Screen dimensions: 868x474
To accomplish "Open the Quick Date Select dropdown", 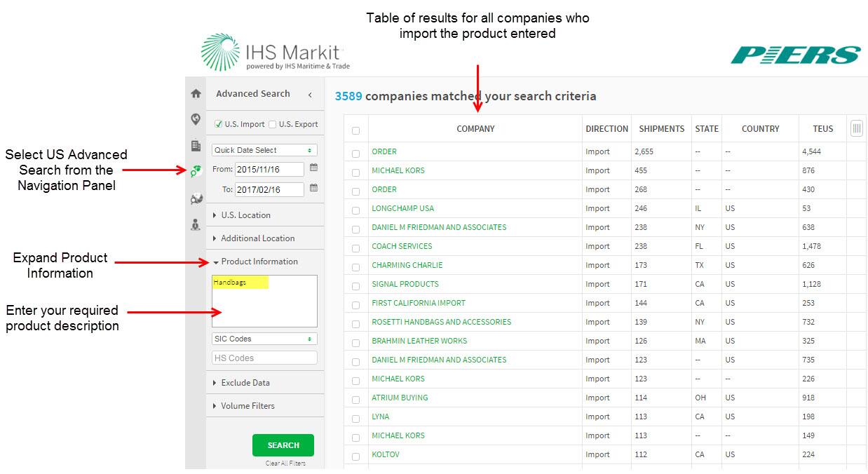I will click(264, 150).
